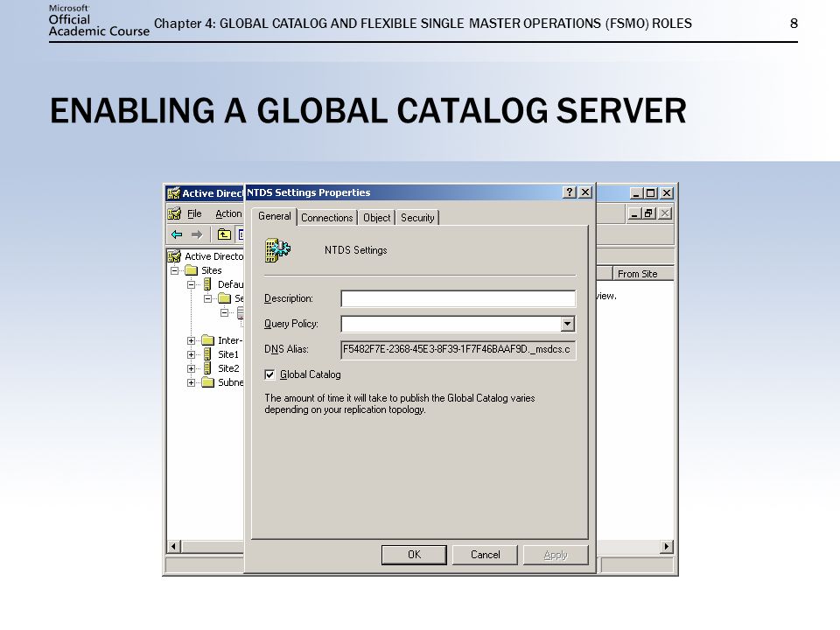Close the NTDS Settings Properties dialog
840x630 pixels.
click(x=585, y=192)
